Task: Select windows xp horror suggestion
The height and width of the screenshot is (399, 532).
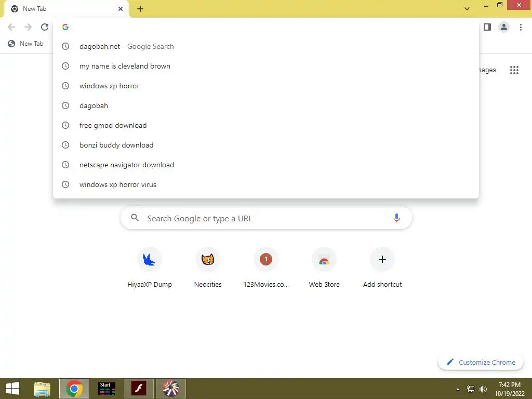Action: (266, 86)
